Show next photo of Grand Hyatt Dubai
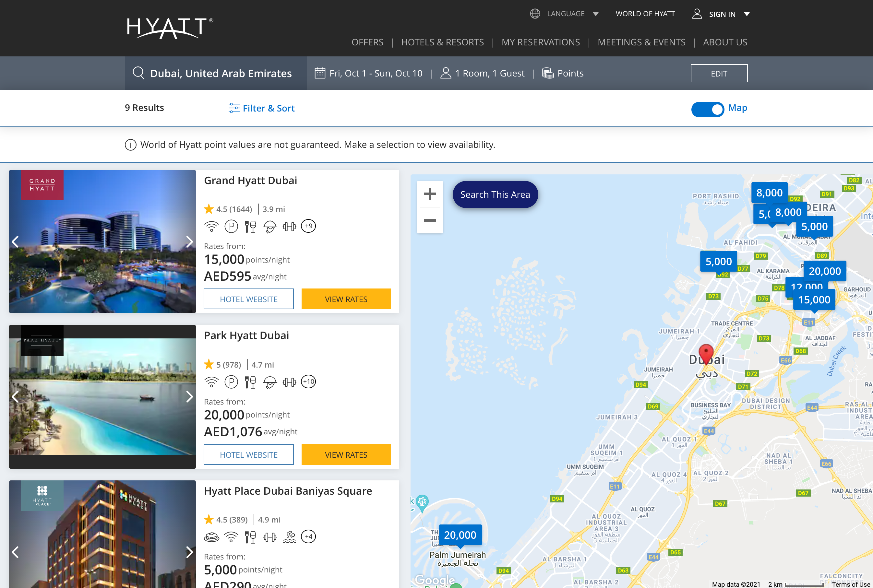The height and width of the screenshot is (588, 873). point(189,241)
